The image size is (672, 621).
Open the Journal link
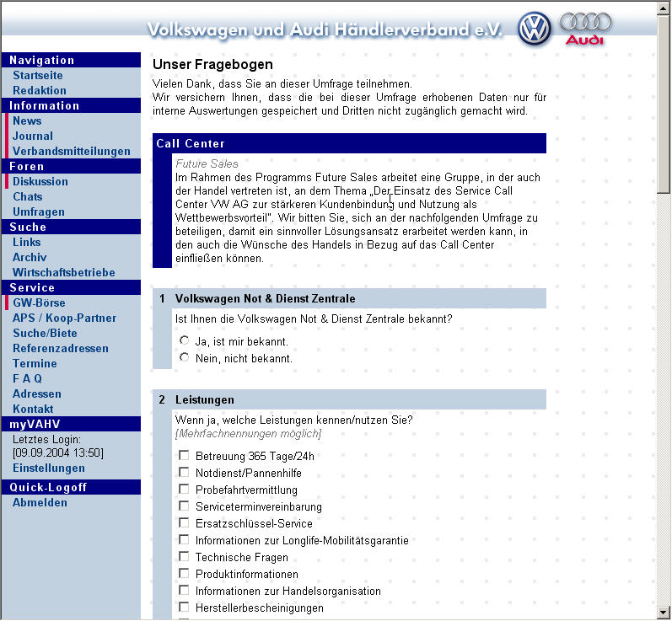click(x=33, y=137)
